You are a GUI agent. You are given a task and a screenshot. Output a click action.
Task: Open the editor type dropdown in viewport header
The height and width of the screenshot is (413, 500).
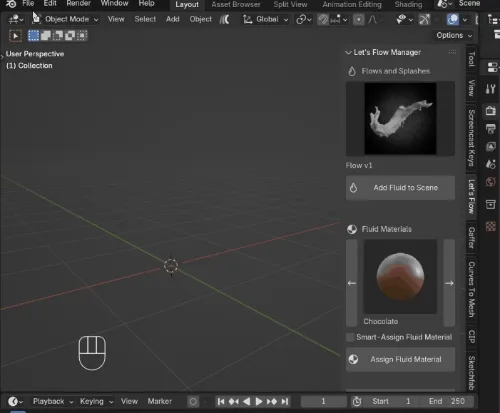point(16,20)
